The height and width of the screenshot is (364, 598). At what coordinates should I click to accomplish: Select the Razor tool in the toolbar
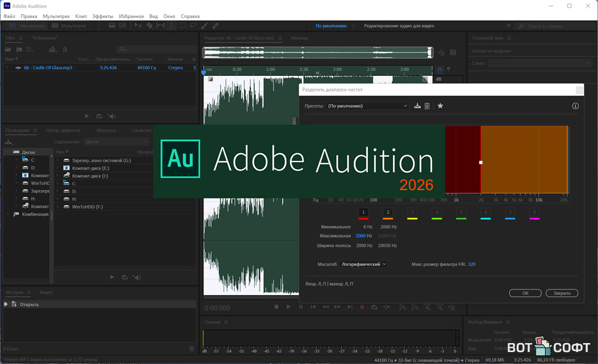tap(149, 26)
